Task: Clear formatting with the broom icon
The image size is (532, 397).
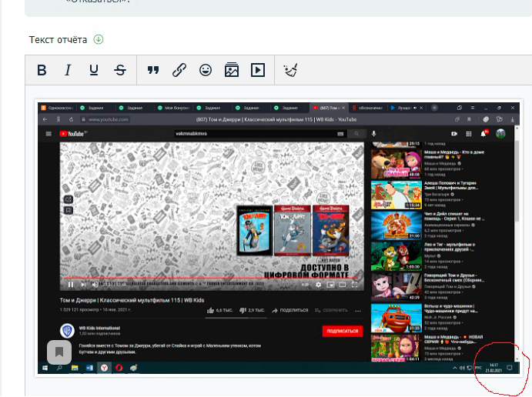Action: point(290,70)
